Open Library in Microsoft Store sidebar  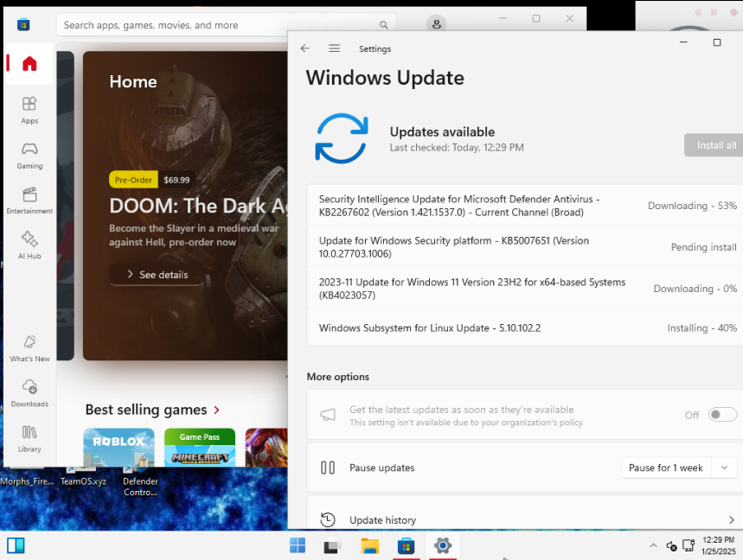pyautogui.click(x=29, y=438)
